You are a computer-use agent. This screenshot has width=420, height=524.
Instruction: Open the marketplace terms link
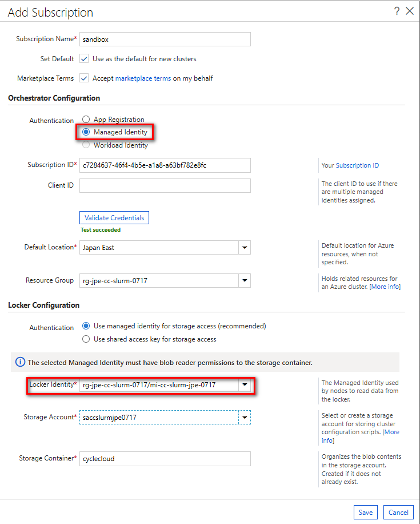[143, 78]
